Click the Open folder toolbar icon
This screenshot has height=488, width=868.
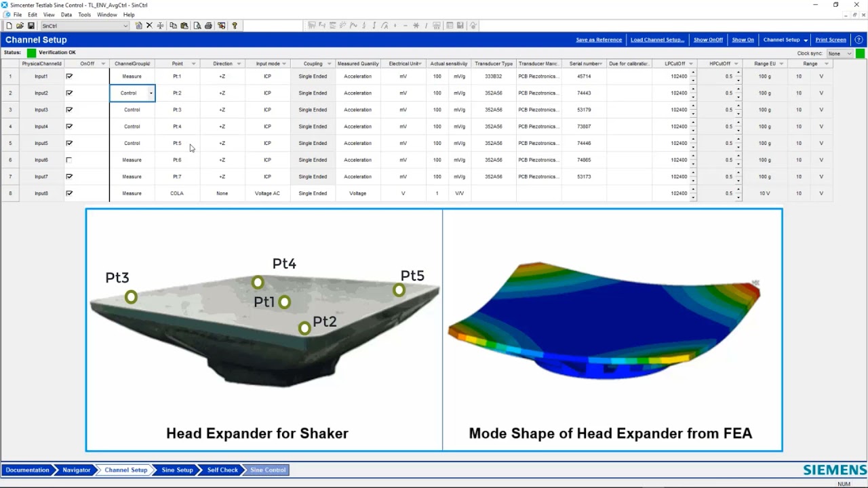pos(20,26)
